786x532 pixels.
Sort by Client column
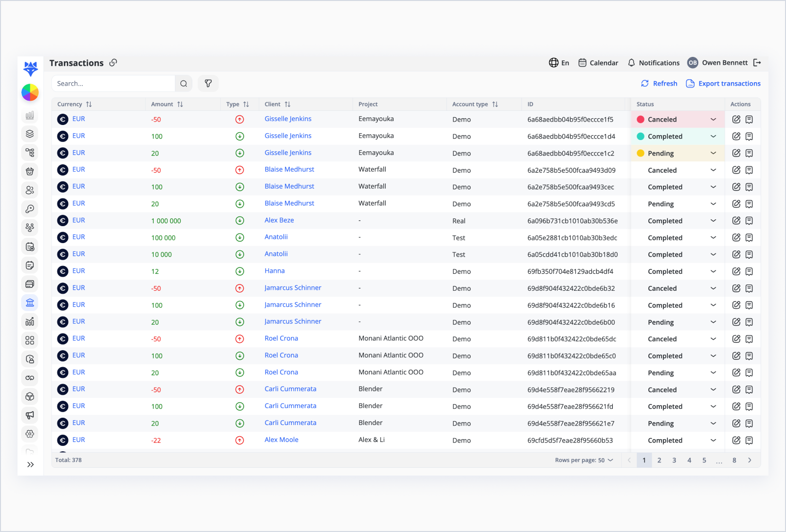287,104
